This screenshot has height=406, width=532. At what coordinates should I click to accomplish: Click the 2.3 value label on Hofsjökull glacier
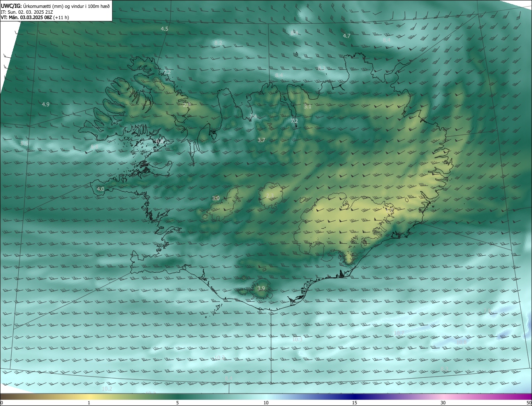(x=270, y=196)
